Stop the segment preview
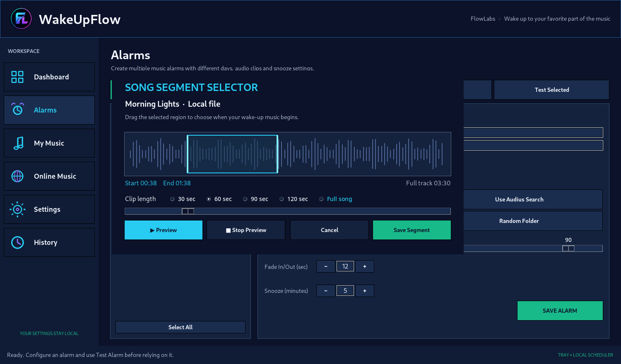This screenshot has width=621, height=364. point(246,230)
